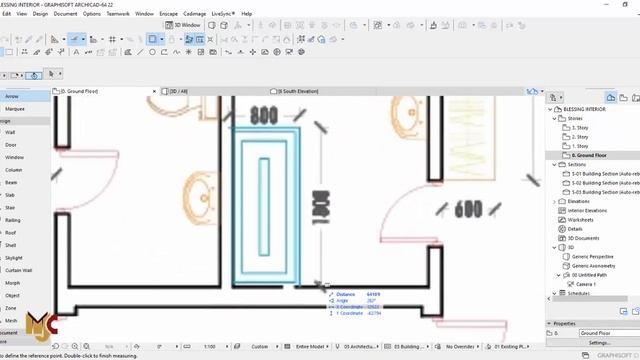Select the Morph tool

pos(12,283)
